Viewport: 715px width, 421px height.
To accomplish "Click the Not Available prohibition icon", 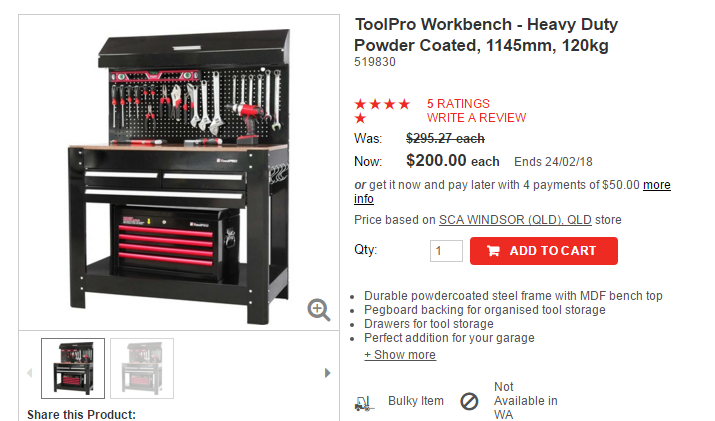I will [469, 401].
